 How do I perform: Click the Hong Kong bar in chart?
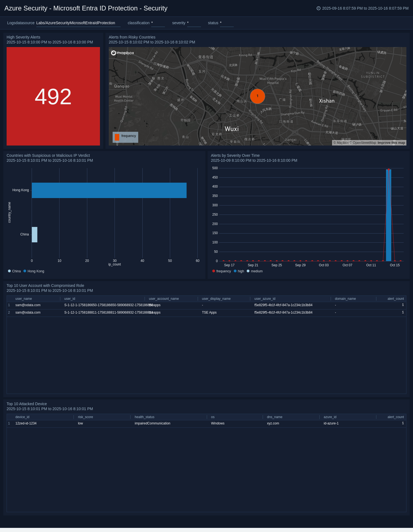[x=109, y=190]
